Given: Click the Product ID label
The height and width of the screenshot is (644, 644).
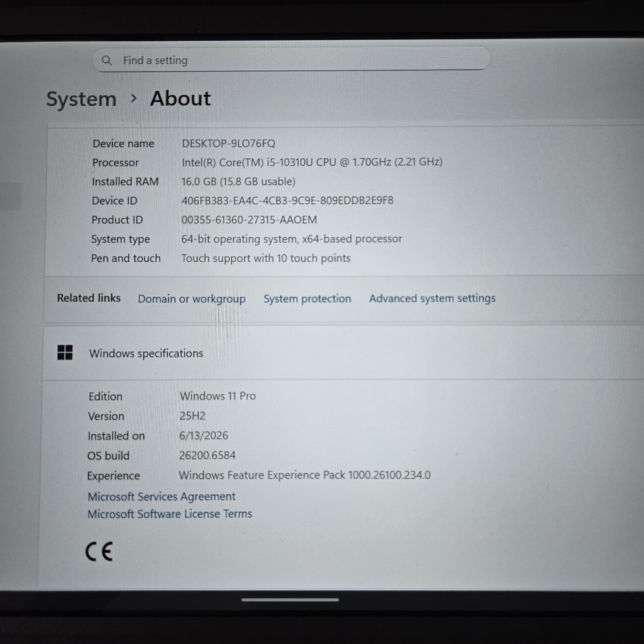Looking at the screenshot, I should coord(117,220).
